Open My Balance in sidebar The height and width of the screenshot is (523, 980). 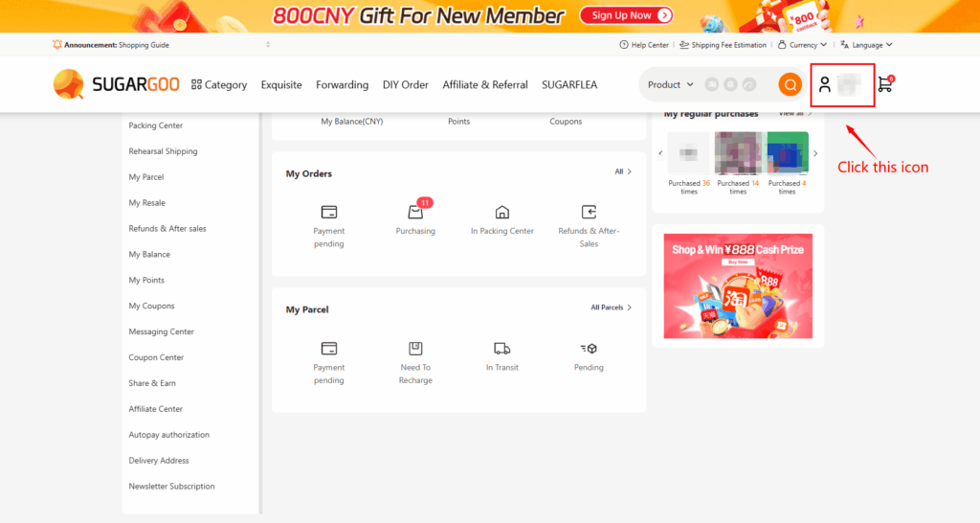[x=149, y=255]
